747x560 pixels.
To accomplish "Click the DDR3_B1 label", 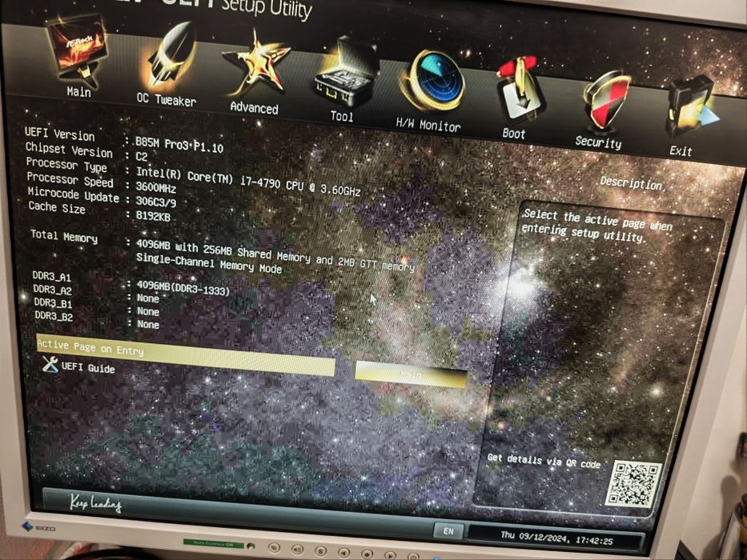I will pos(53,303).
